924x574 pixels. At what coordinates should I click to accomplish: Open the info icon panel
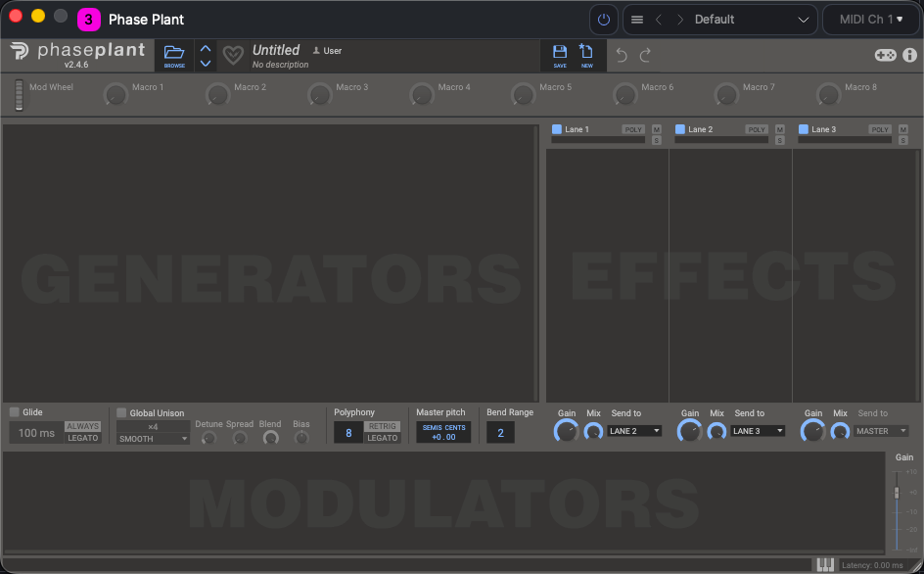pyautogui.click(x=909, y=55)
